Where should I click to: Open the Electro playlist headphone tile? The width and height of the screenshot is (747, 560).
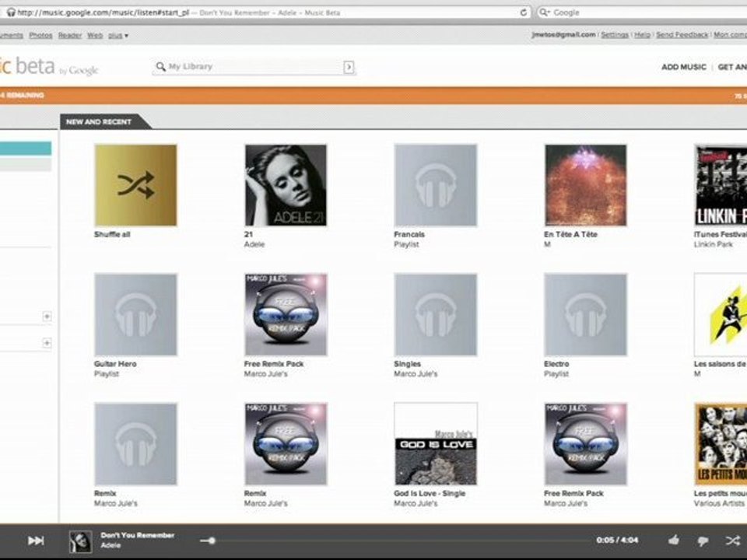point(585,314)
